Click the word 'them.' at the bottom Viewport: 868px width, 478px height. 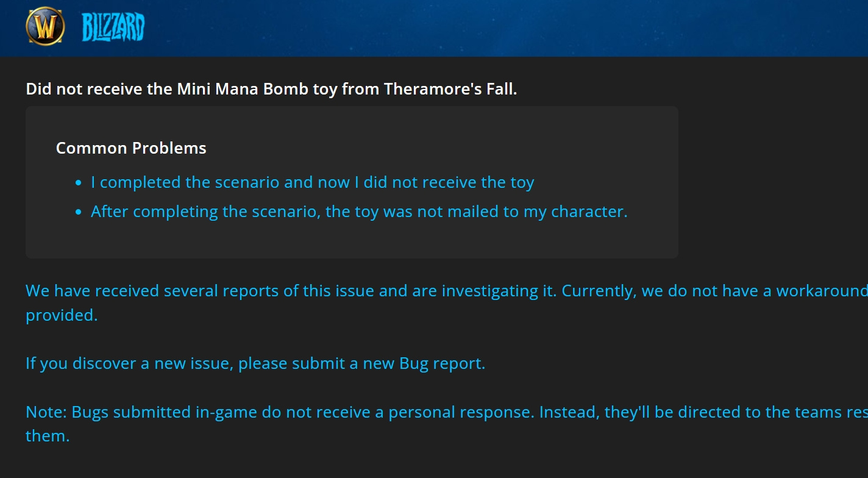48,436
